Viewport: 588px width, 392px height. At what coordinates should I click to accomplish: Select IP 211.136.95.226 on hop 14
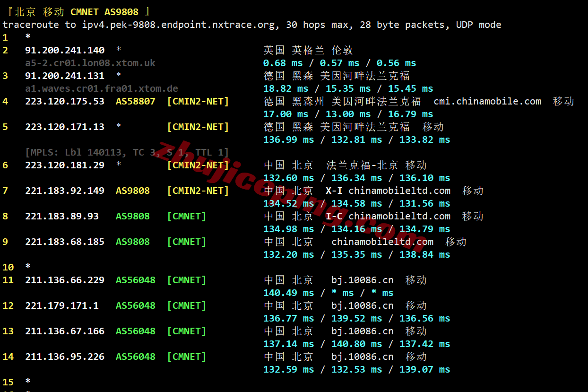pyautogui.click(x=65, y=357)
